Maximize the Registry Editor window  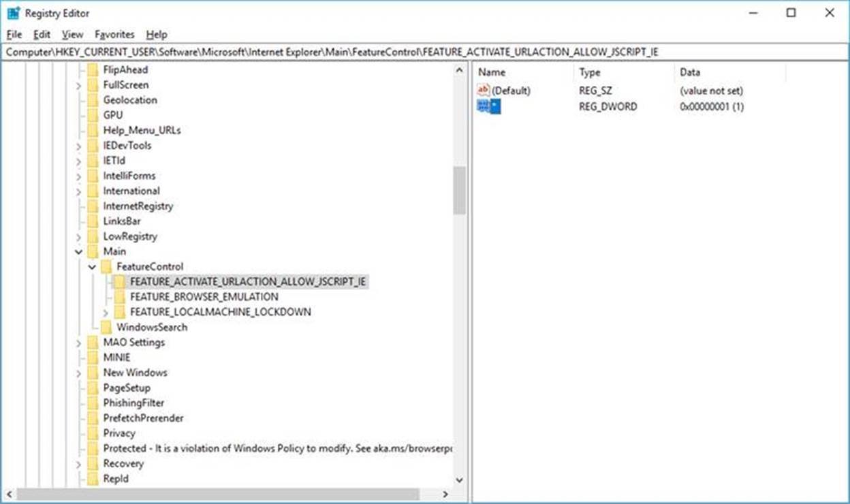tap(791, 13)
